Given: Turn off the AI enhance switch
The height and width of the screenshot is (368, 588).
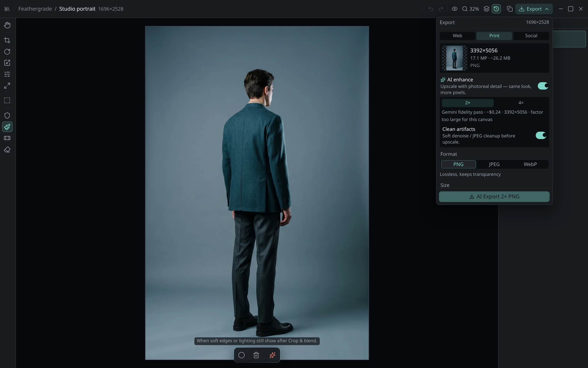Looking at the screenshot, I should [543, 86].
